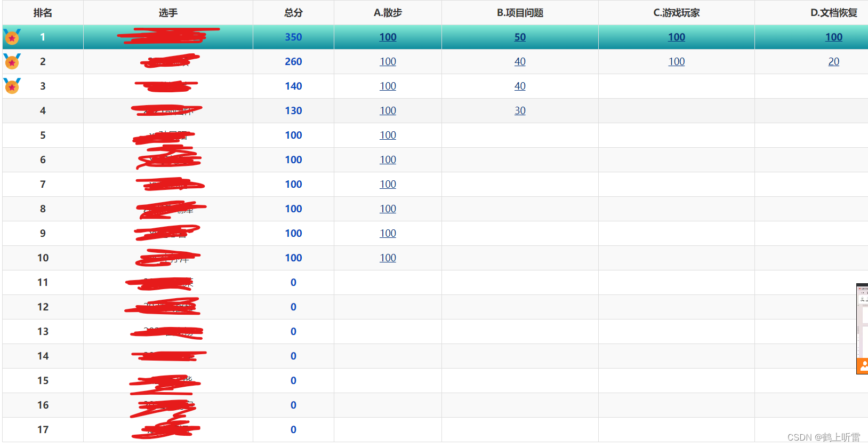Click total score 130 in rank 4
868x447 pixels.
(293, 110)
